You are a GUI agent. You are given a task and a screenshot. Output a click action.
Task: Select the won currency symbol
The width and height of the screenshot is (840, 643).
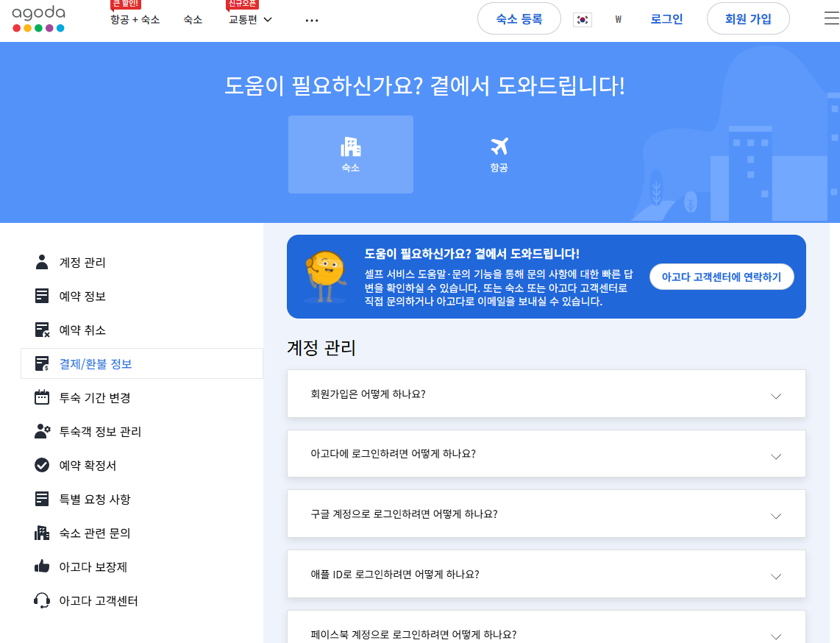(x=618, y=19)
